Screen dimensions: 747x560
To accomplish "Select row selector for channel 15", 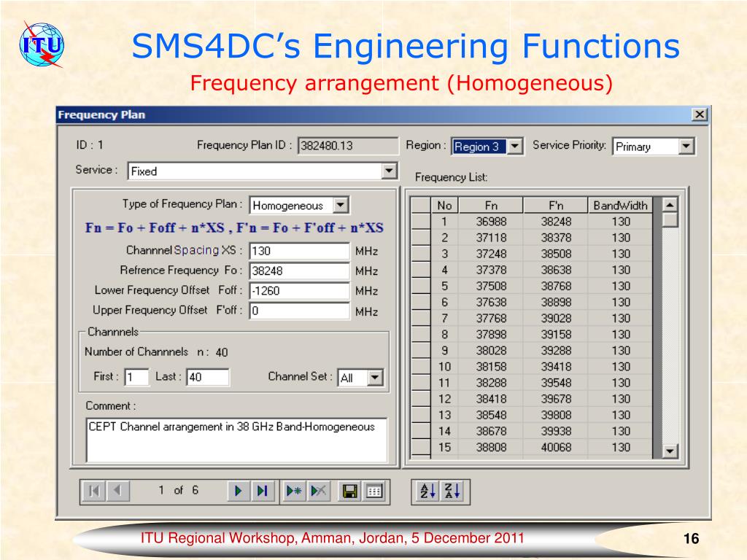I will 421,448.
